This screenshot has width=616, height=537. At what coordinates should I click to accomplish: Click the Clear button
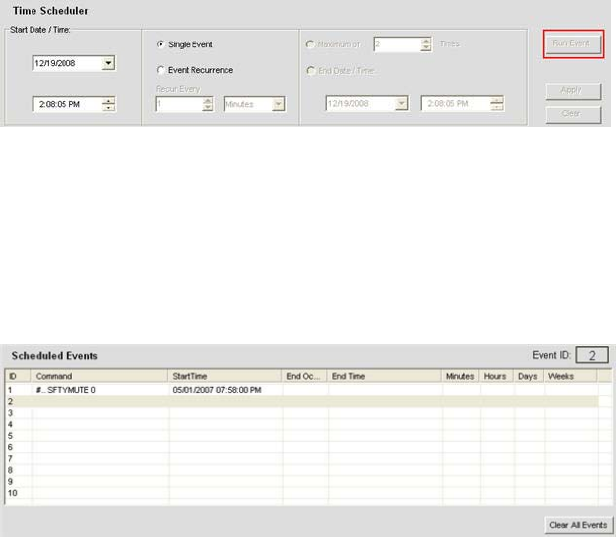(573, 113)
